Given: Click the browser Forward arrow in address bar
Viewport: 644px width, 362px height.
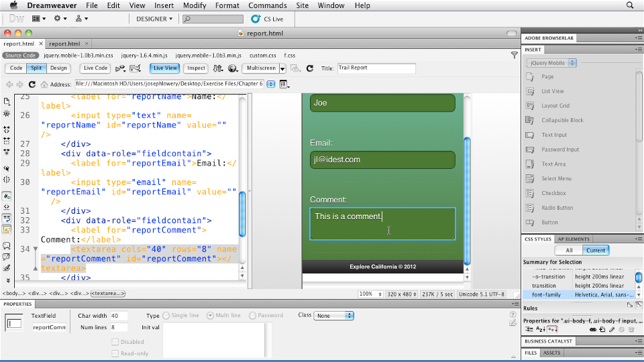Looking at the screenshot, I should pyautogui.click(x=19, y=84).
